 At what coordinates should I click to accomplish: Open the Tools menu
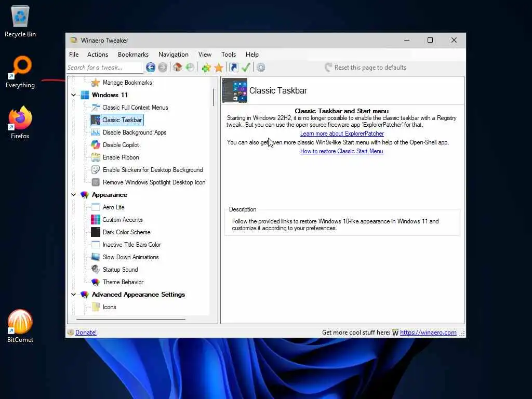(229, 54)
